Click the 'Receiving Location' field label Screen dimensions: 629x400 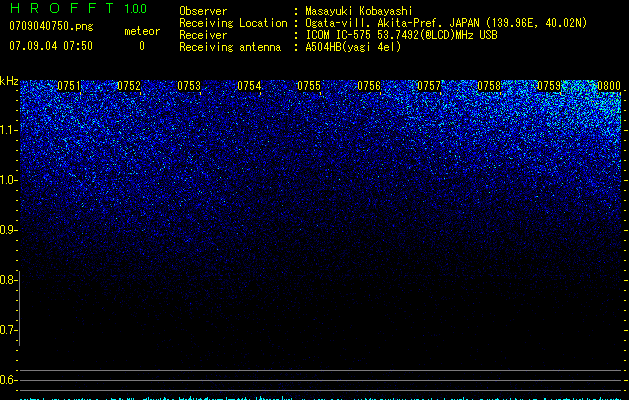pos(233,23)
